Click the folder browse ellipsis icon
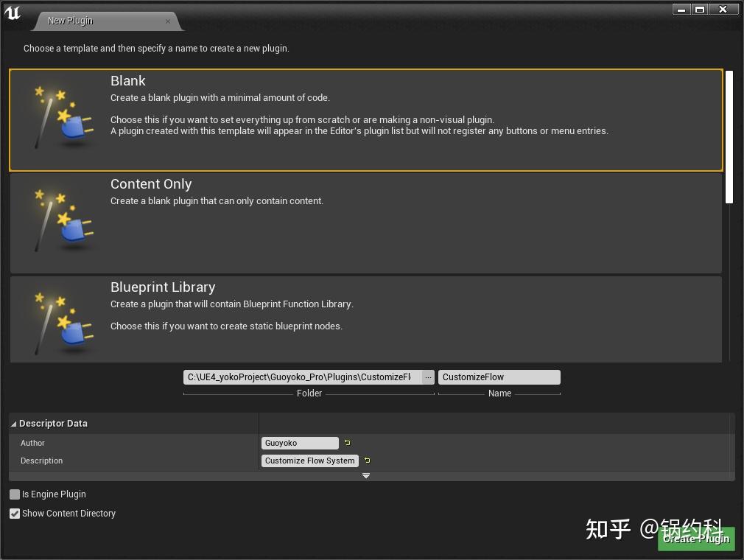This screenshot has height=560, width=744. click(428, 377)
